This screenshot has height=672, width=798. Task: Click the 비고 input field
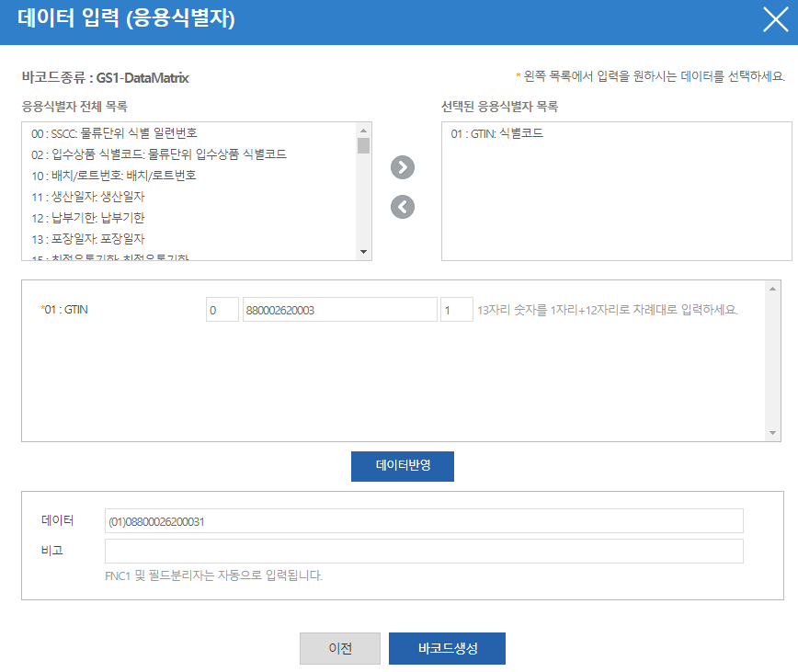coord(424,551)
